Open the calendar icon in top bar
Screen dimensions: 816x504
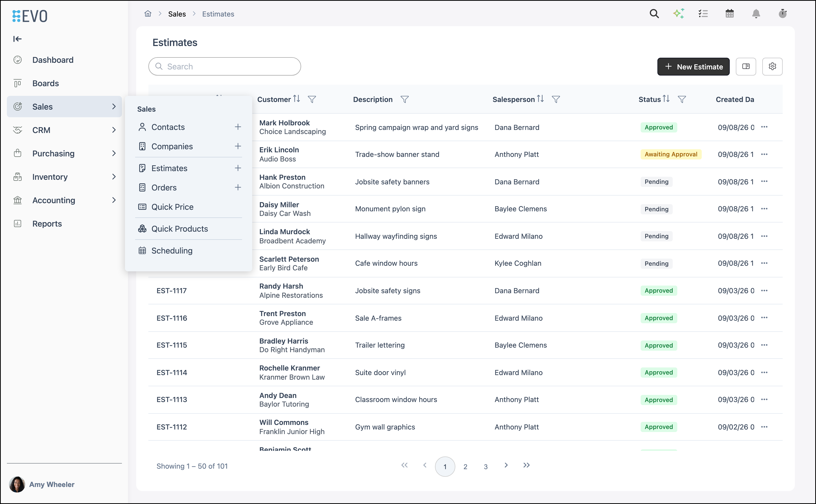730,14
